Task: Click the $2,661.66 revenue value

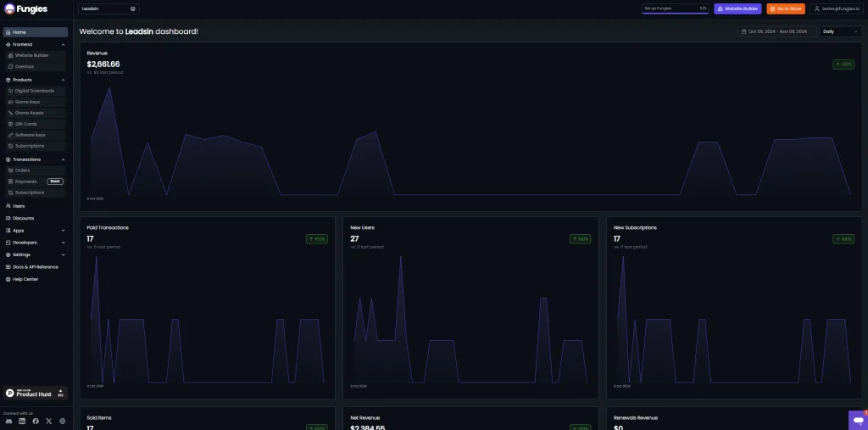Action: (x=103, y=64)
